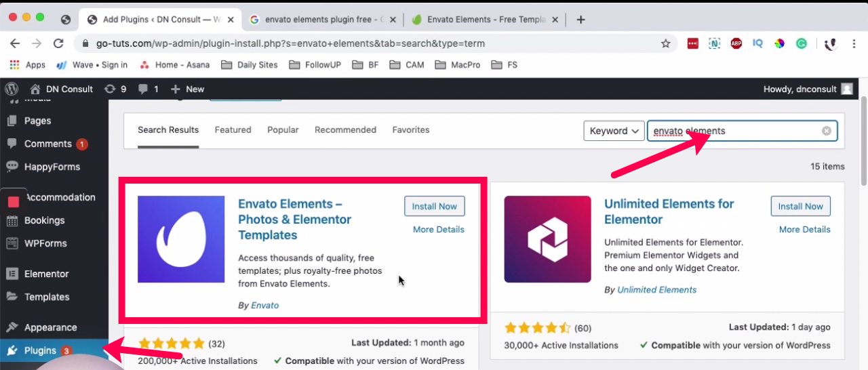View More Details for Unlimited Elements
Image resolution: width=868 pixels, height=370 pixels.
pyautogui.click(x=805, y=229)
